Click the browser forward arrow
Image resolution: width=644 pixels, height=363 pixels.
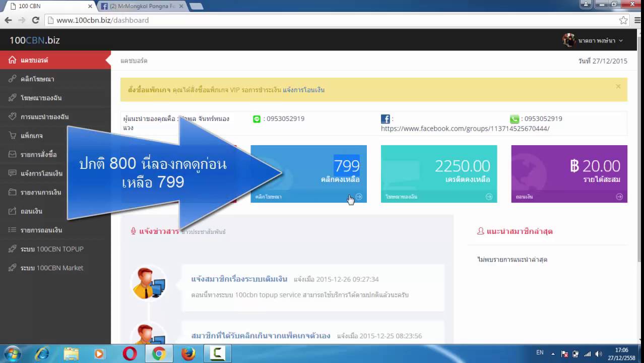point(22,20)
